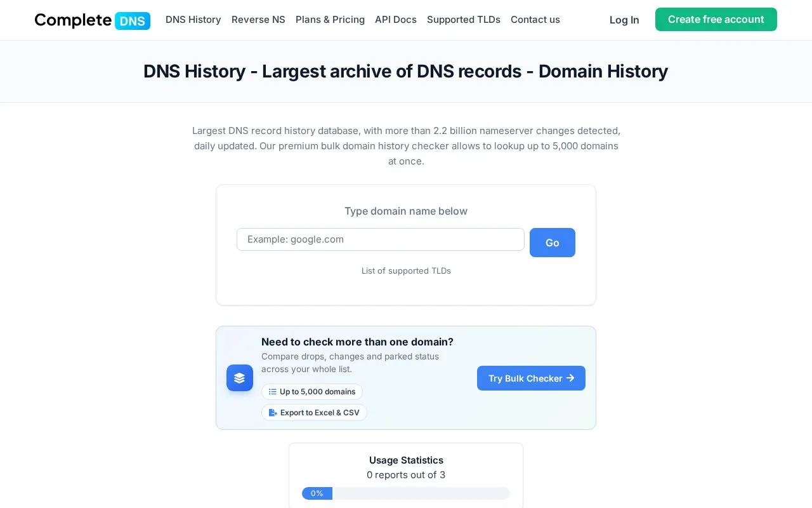
Task: Open the DNS History menu item
Action: (x=193, y=20)
